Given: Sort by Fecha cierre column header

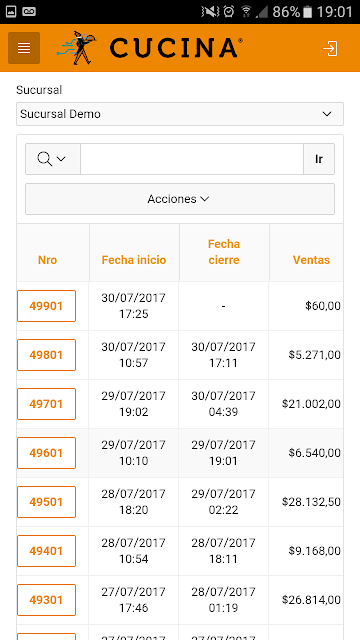Looking at the screenshot, I should tap(224, 252).
